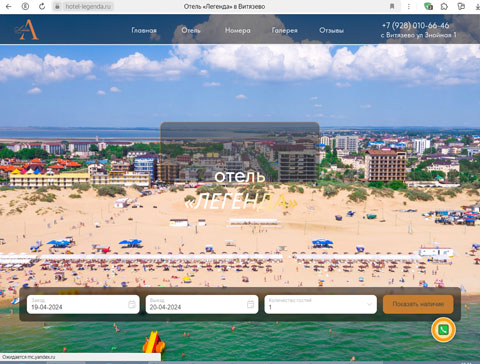Click the page title Отель «Легенда» в Витязево
Viewport: 480px width, 364px height.
click(x=224, y=6)
